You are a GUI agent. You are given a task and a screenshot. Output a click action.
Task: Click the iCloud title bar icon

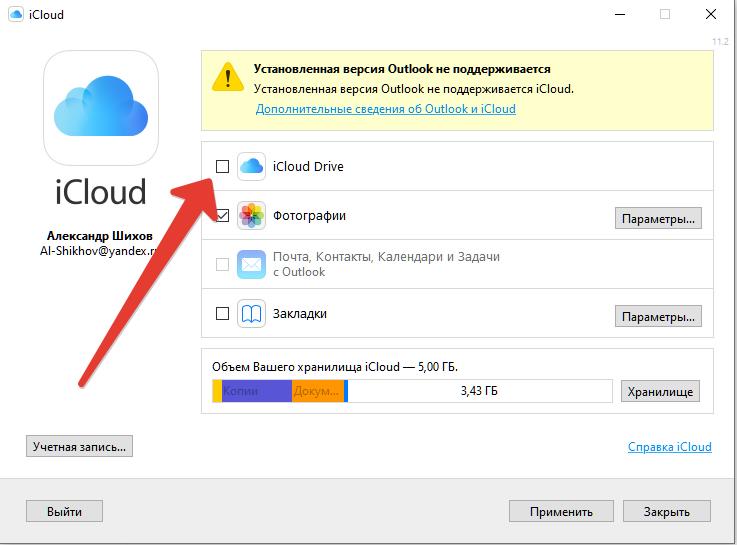[x=16, y=15]
